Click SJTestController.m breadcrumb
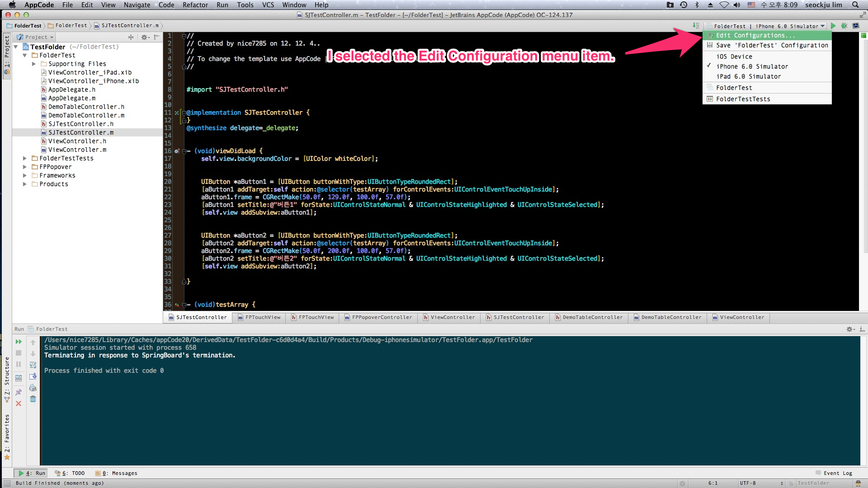868x488 pixels. pyautogui.click(x=127, y=26)
